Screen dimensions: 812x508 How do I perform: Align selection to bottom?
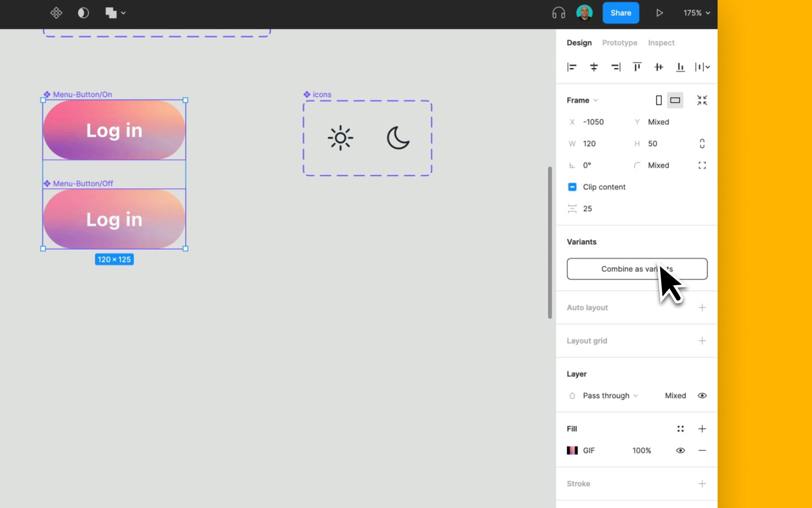[681, 67]
